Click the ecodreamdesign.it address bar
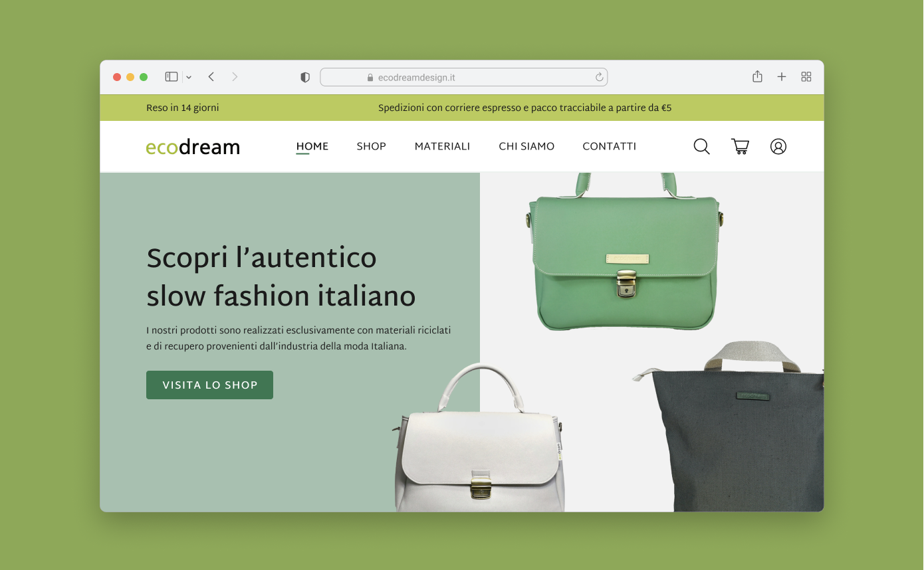This screenshot has width=924, height=570. [463, 77]
